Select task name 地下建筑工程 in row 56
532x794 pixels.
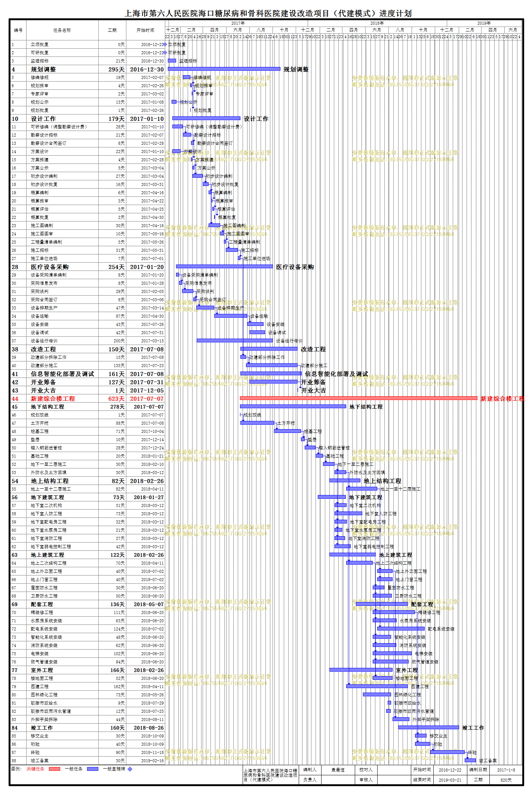pyautogui.click(x=47, y=497)
